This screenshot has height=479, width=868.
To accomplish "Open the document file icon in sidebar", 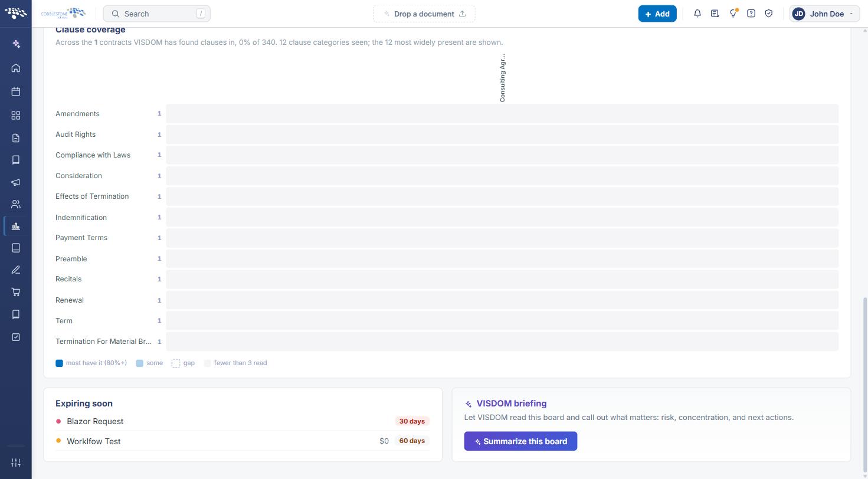I will 16,138.
